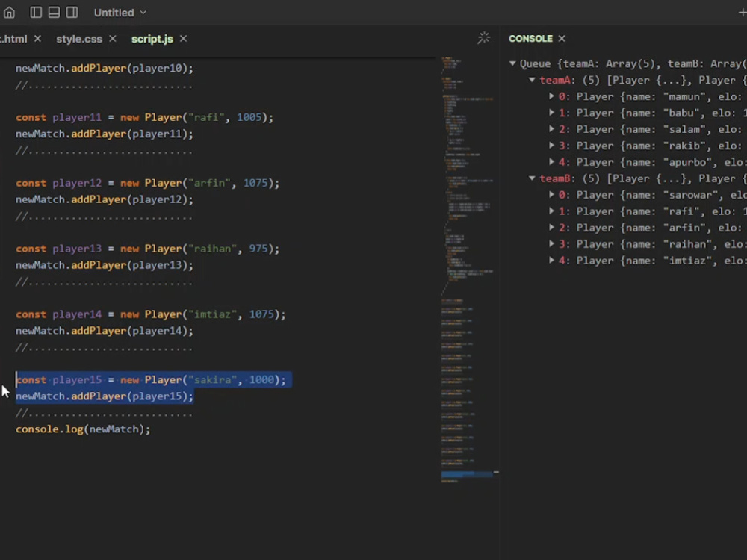Click highlighted region in minimap
The image size is (747, 560).
coord(467,474)
